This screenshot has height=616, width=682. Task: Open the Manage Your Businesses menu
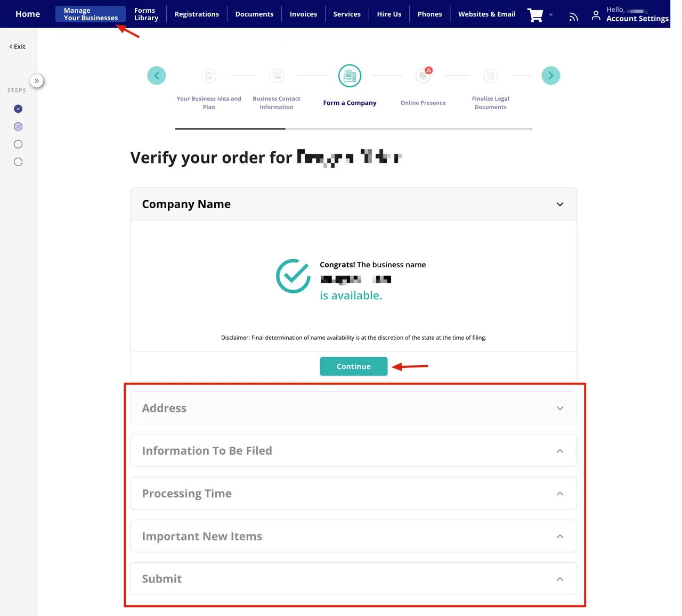pos(91,14)
